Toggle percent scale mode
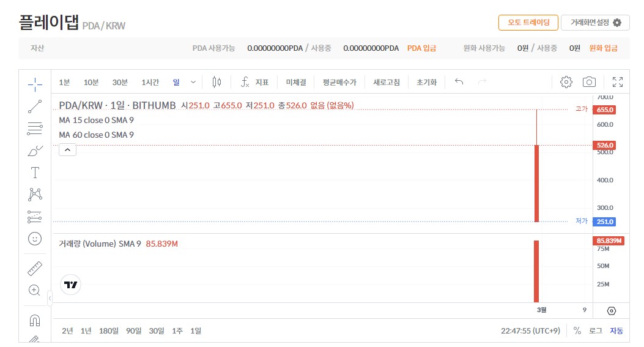The height and width of the screenshot is (347, 644). coord(577,330)
